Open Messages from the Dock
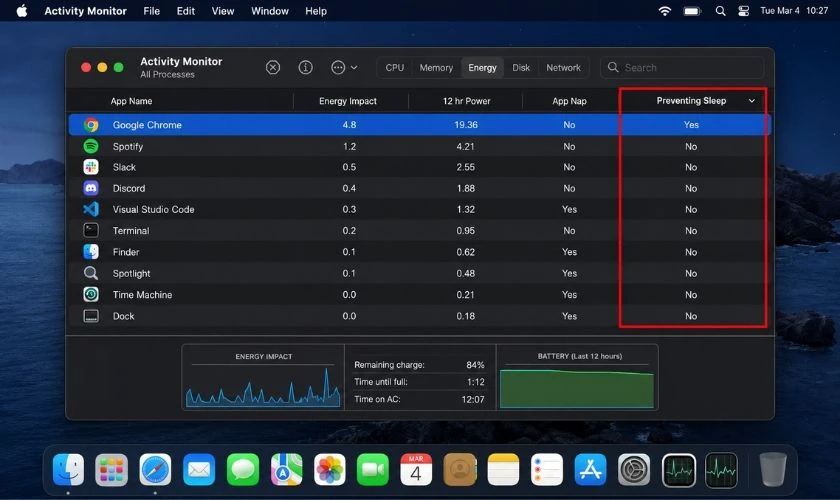 coord(243,469)
